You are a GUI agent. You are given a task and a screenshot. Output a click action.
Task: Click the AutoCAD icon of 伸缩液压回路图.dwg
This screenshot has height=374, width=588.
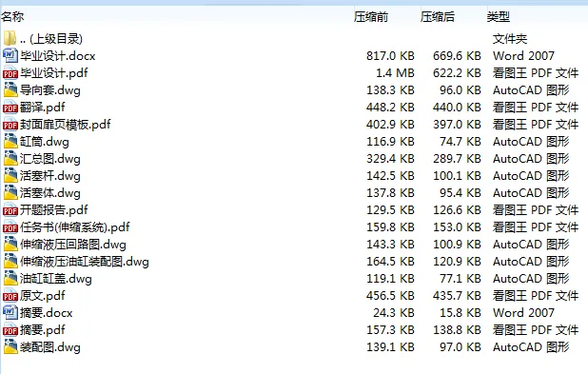click(10, 245)
